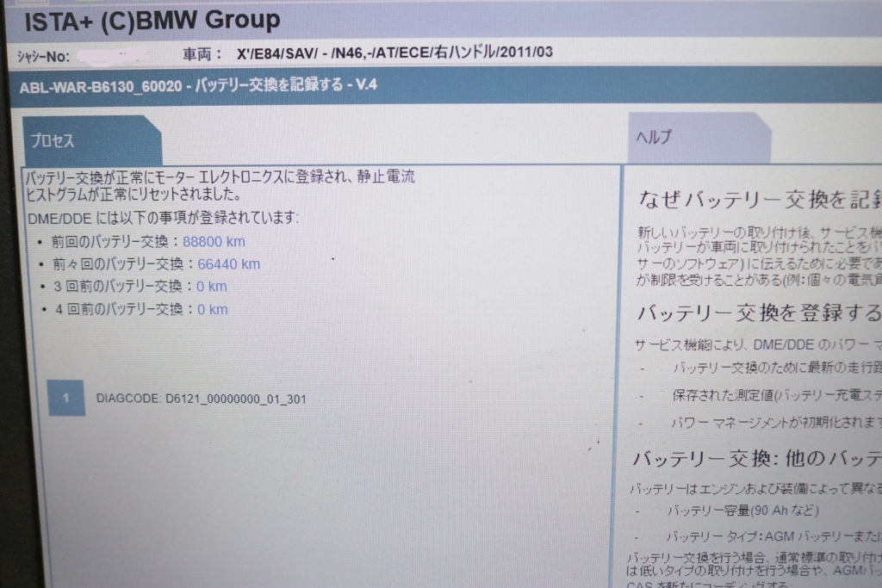Select the 88800 km battery replacement value
The image size is (882, 588).
click(x=214, y=242)
